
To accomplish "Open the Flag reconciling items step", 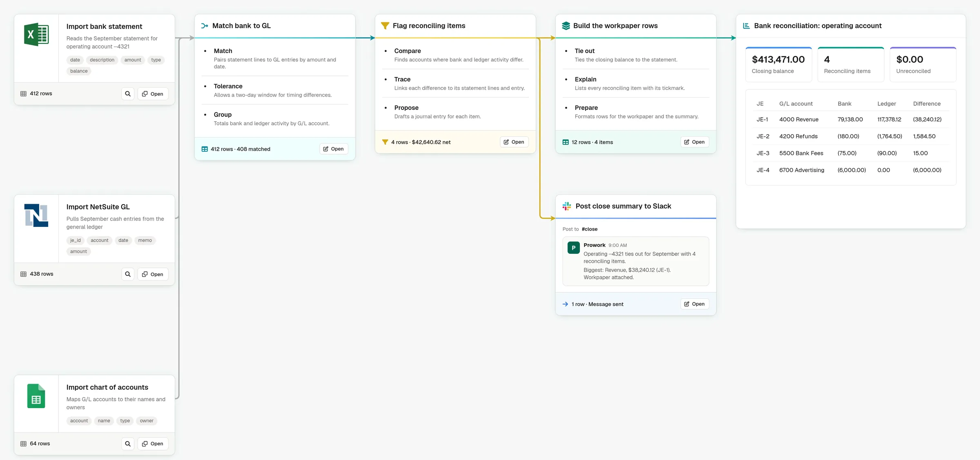I will pyautogui.click(x=514, y=142).
